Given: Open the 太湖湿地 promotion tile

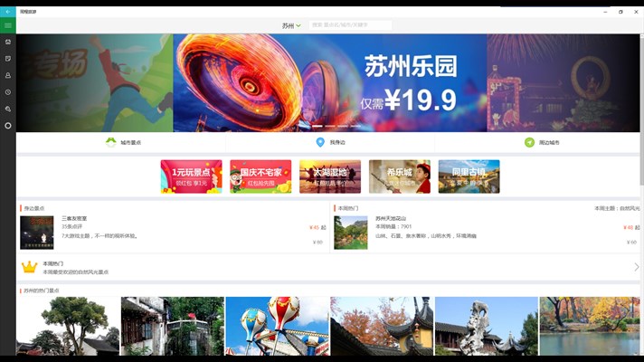Looking at the screenshot, I should 330,176.
